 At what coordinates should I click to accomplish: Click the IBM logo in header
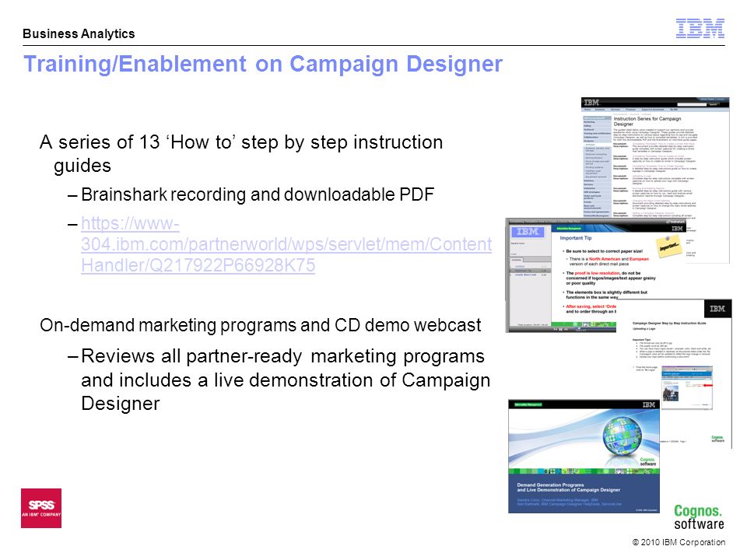tap(700, 29)
